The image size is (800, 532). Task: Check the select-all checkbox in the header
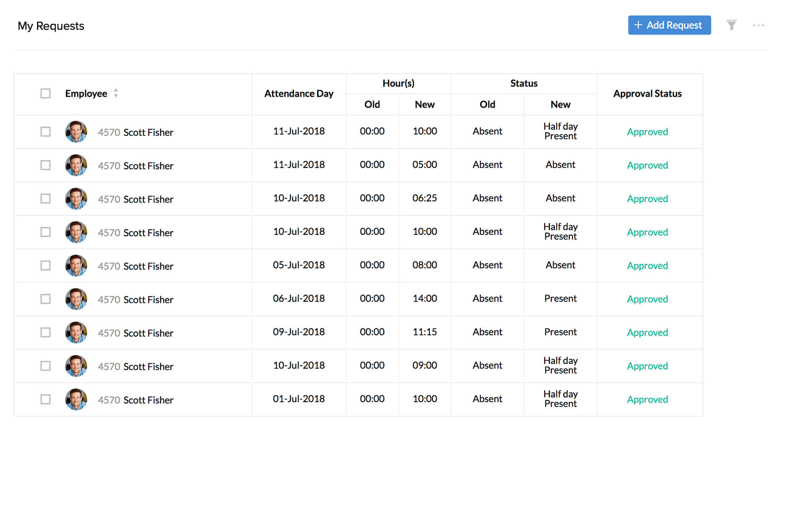coord(45,93)
